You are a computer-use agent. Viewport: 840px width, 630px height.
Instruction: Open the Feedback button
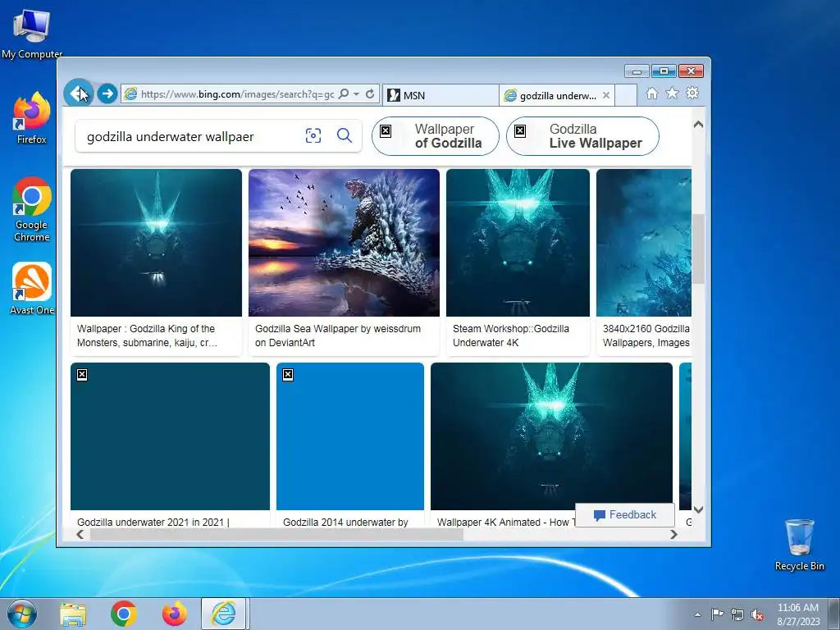pos(624,515)
